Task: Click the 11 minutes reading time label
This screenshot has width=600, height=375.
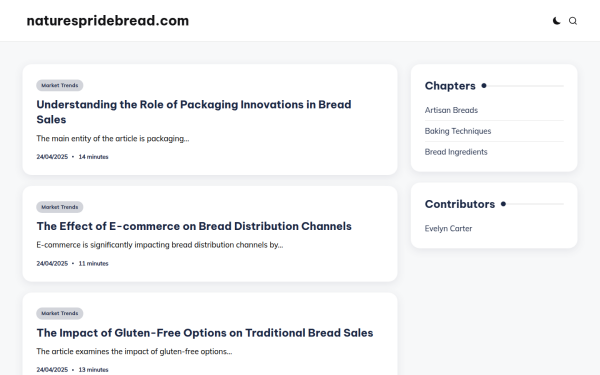Action: [x=93, y=263]
